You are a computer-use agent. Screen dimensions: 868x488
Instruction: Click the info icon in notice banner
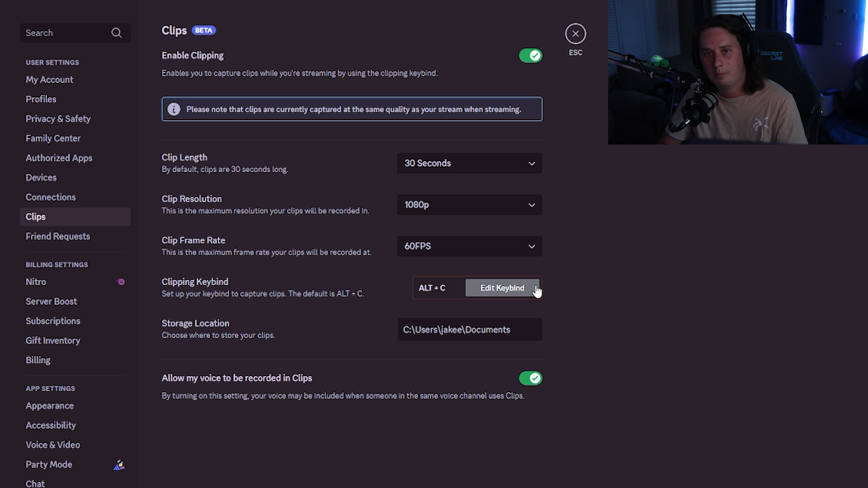click(x=174, y=109)
